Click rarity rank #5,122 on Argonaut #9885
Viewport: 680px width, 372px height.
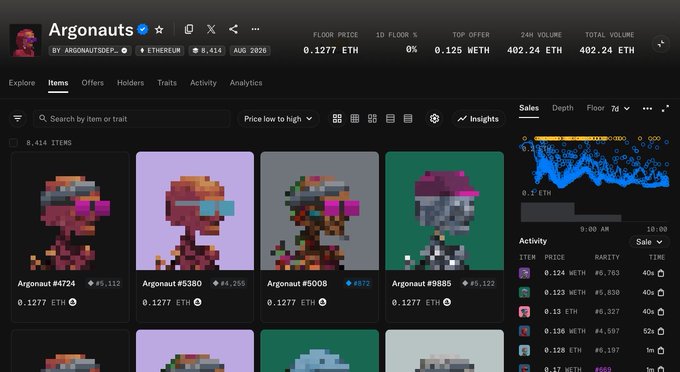click(479, 284)
